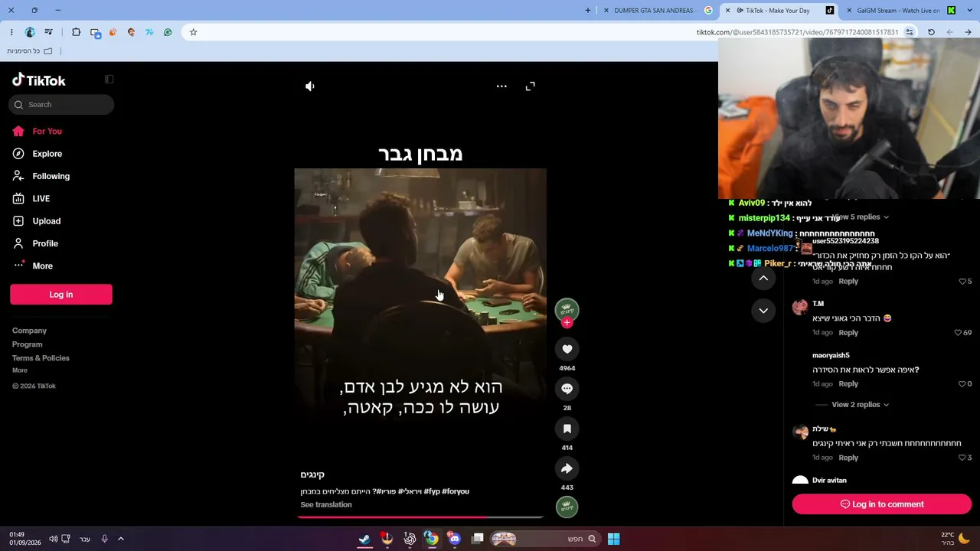Open the Grammarly extension icon
The height and width of the screenshot is (551, 980).
[168, 32]
